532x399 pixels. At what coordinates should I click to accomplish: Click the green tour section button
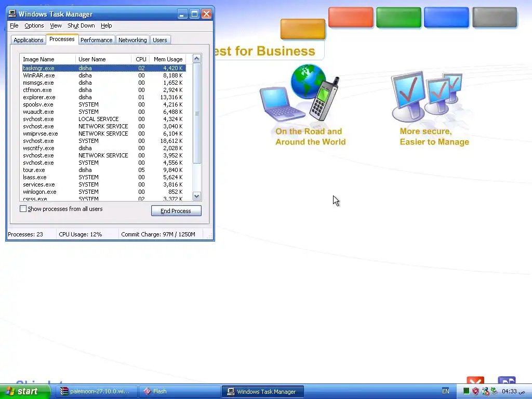point(398,17)
